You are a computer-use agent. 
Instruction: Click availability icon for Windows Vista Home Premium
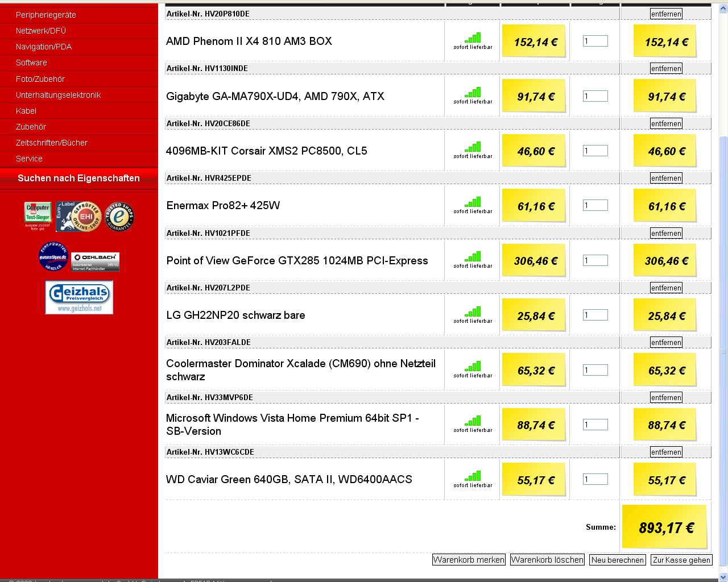click(473, 421)
